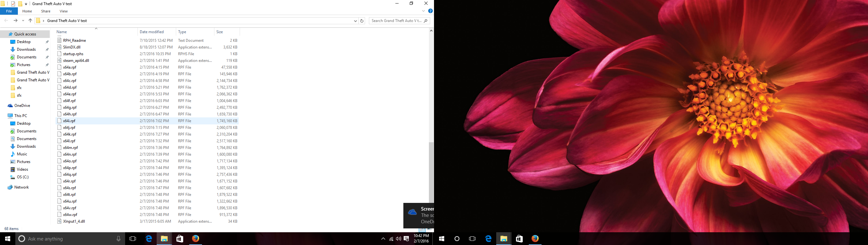Viewport: 868px width, 245px height.
Task: Click the Properties checkmark icon in the title bar
Action: coord(13,4)
